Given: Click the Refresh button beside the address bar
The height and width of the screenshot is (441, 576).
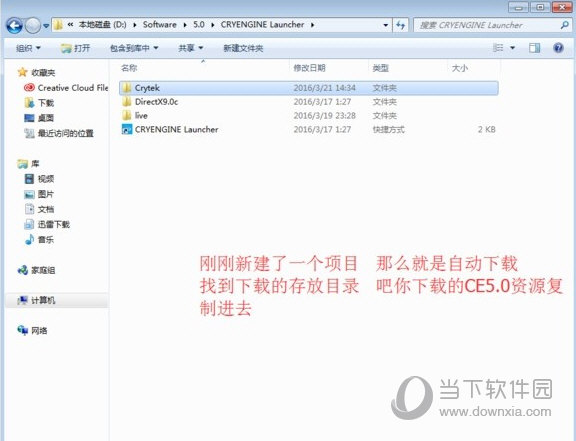Looking at the screenshot, I should [400, 25].
